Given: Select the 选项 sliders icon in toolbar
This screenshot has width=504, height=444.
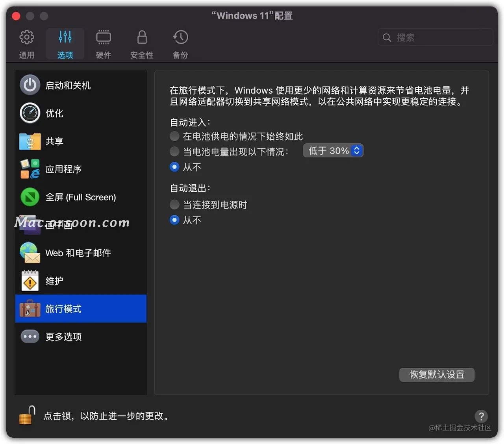Looking at the screenshot, I should [x=65, y=44].
